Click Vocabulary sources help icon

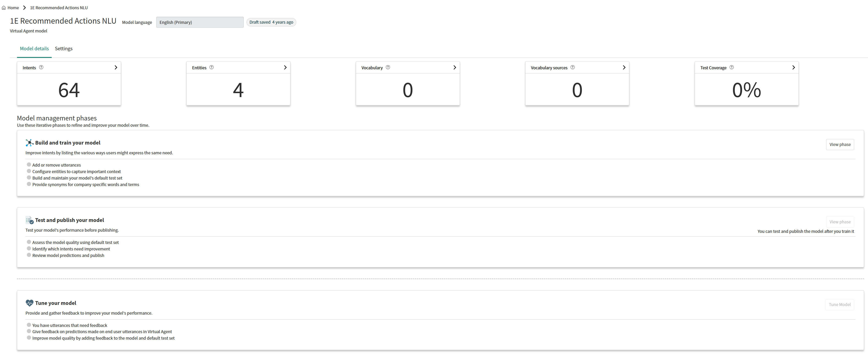[x=572, y=67]
